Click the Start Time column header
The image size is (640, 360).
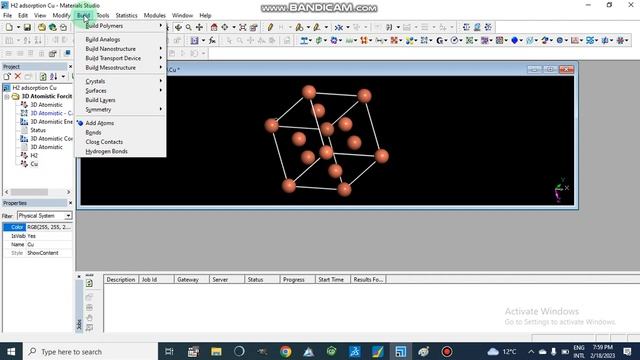click(333, 280)
